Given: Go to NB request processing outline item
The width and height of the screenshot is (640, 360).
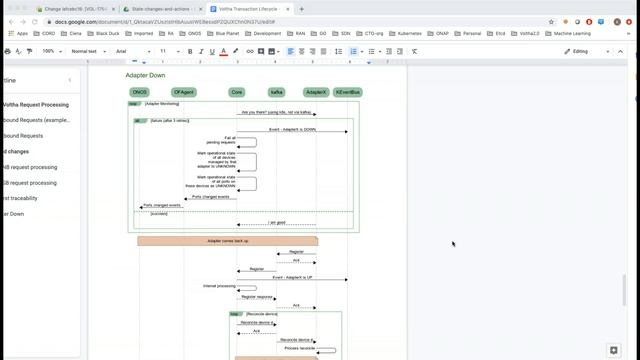Looking at the screenshot, I should pyautogui.click(x=30, y=167).
